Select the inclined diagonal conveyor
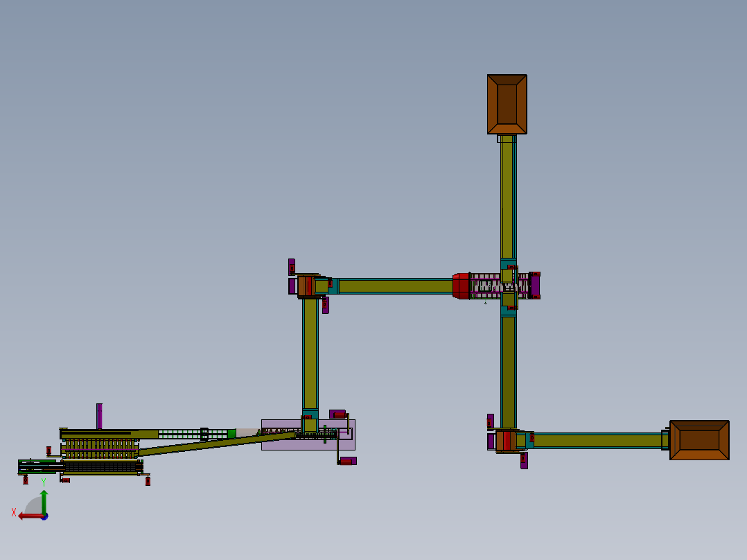The width and height of the screenshot is (747, 560). 218,444
